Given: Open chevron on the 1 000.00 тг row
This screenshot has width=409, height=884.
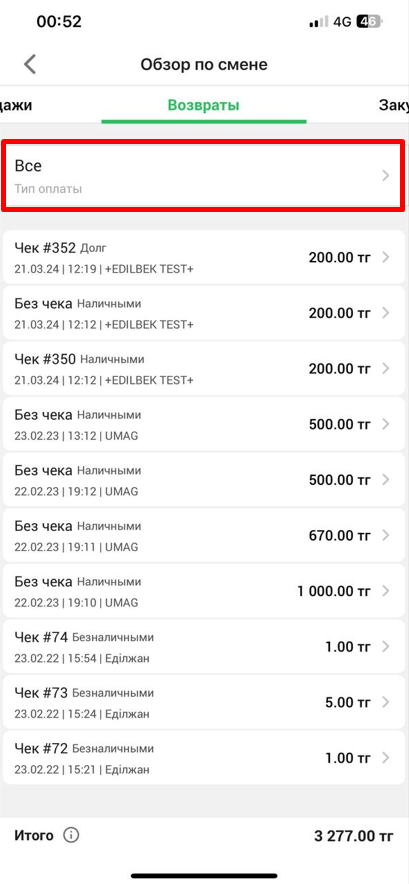Looking at the screenshot, I should [386, 591].
